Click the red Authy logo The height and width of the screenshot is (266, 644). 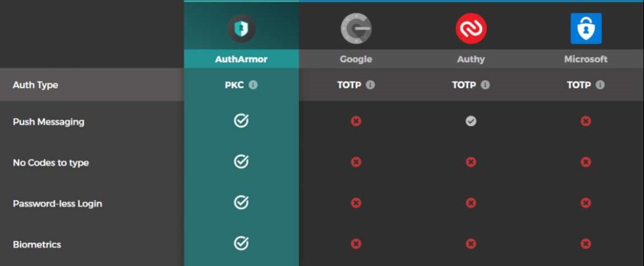471,29
